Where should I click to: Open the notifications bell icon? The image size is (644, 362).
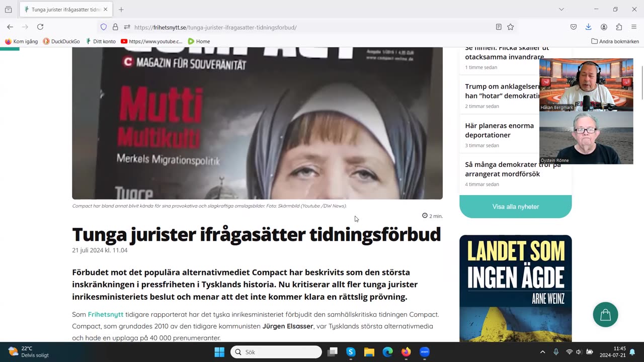click(632, 352)
